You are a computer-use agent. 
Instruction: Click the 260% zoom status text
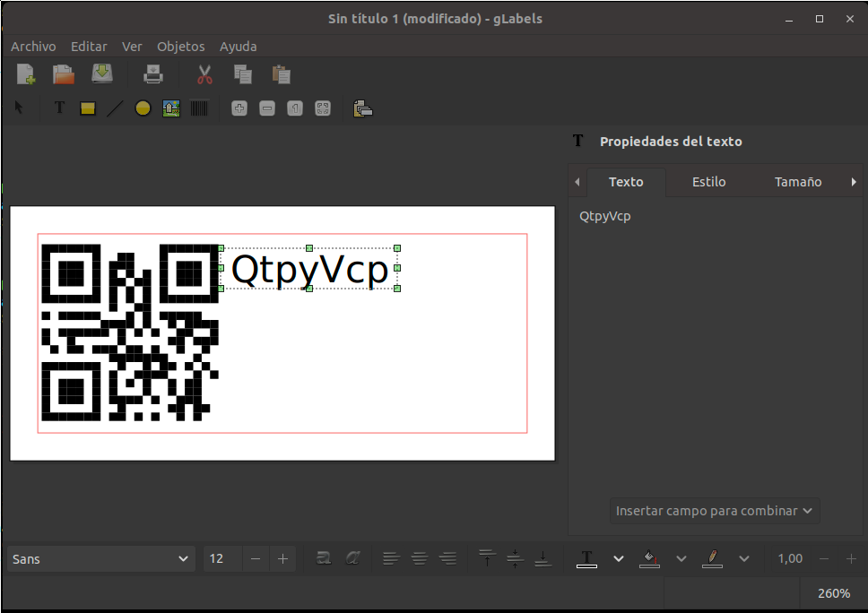834,593
